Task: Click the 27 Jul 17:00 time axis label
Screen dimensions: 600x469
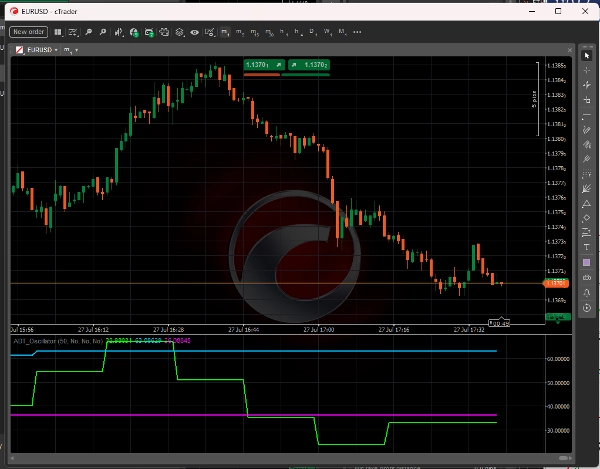Action: (x=319, y=330)
